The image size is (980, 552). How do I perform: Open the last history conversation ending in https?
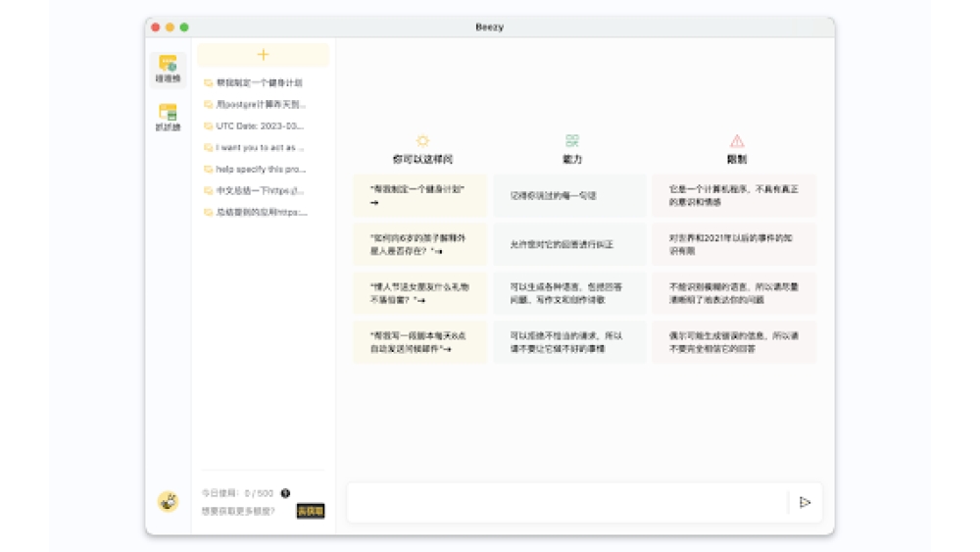(x=262, y=213)
